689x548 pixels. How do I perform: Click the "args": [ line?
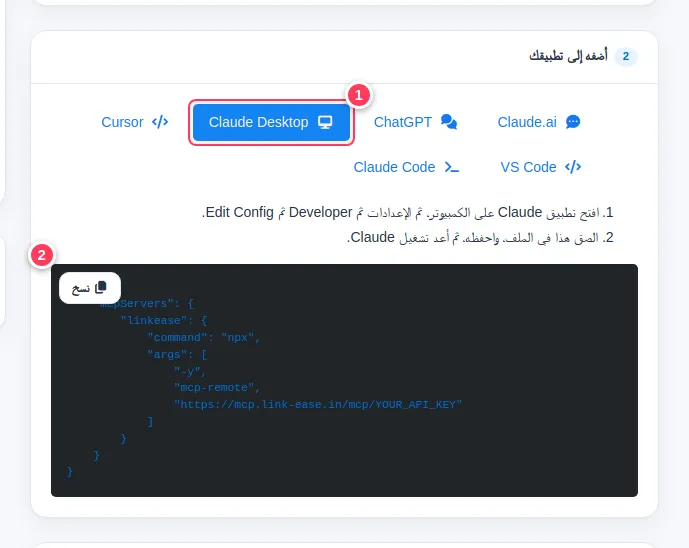click(x=177, y=354)
